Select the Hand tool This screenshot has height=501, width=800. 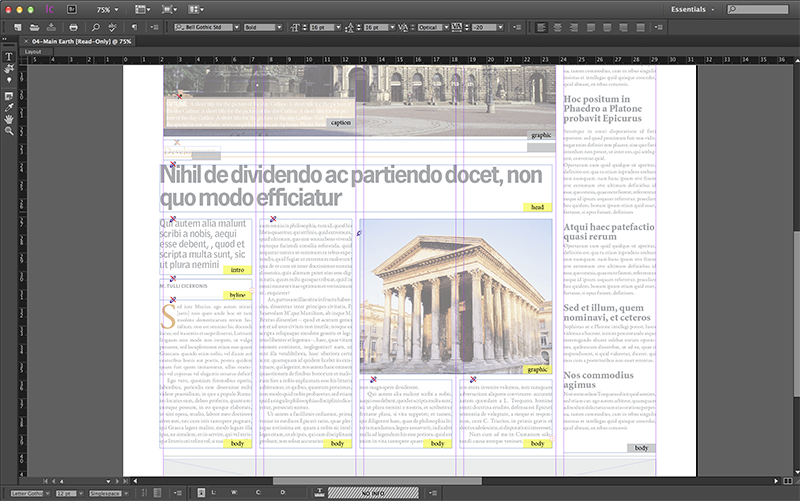pyautogui.click(x=9, y=118)
